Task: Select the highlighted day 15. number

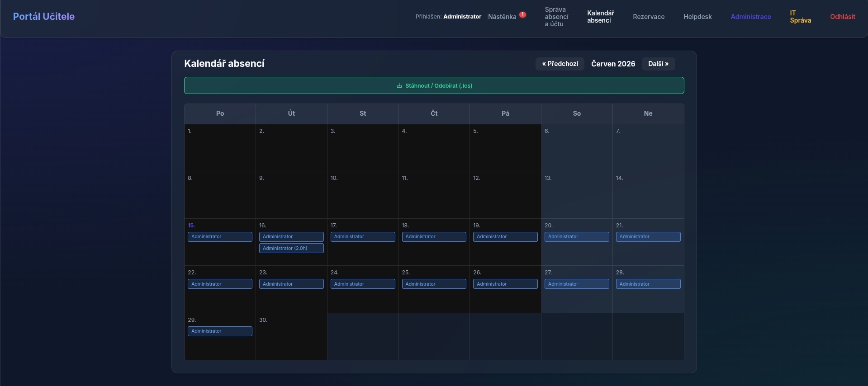Action: [x=191, y=226]
